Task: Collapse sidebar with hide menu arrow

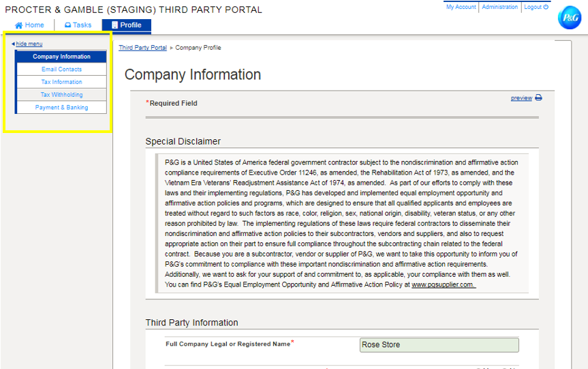Action: click(x=13, y=44)
